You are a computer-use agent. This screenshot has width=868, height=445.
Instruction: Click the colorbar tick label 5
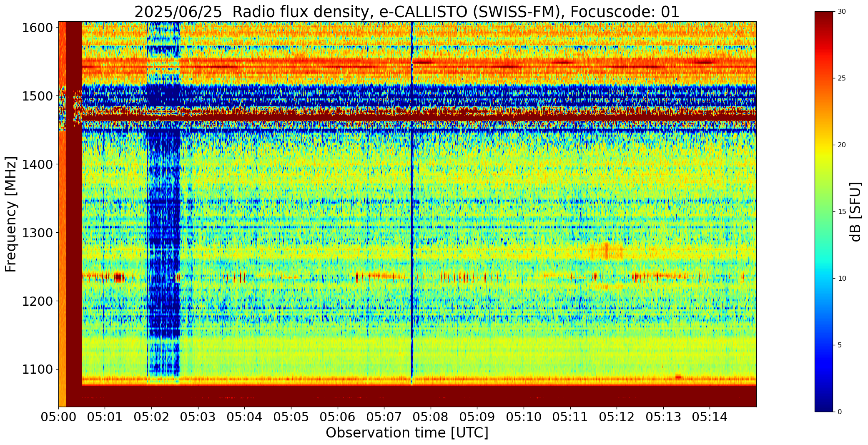(840, 345)
